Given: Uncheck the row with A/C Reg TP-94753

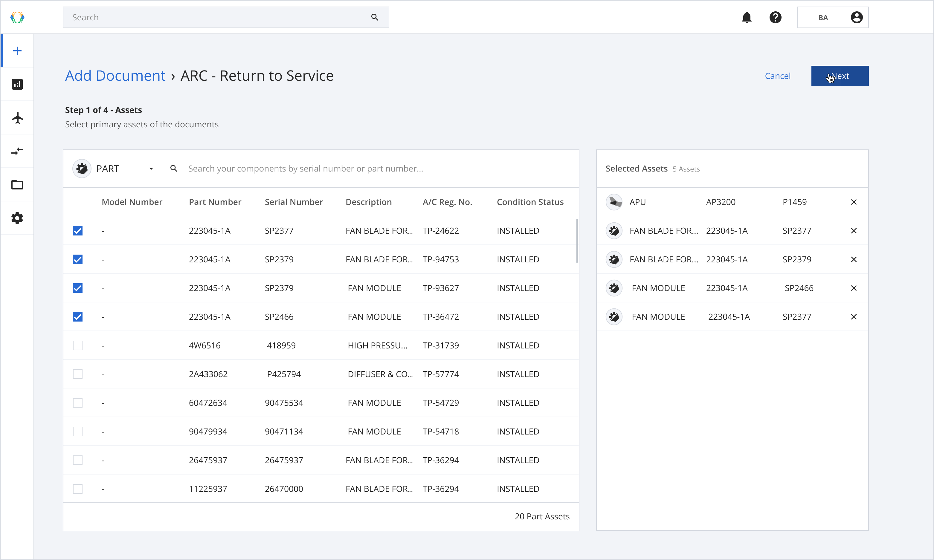Looking at the screenshot, I should pos(78,260).
